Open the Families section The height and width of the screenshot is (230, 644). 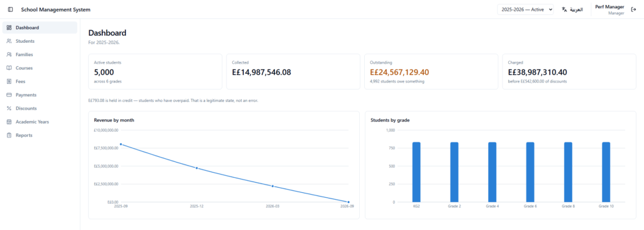[40, 54]
